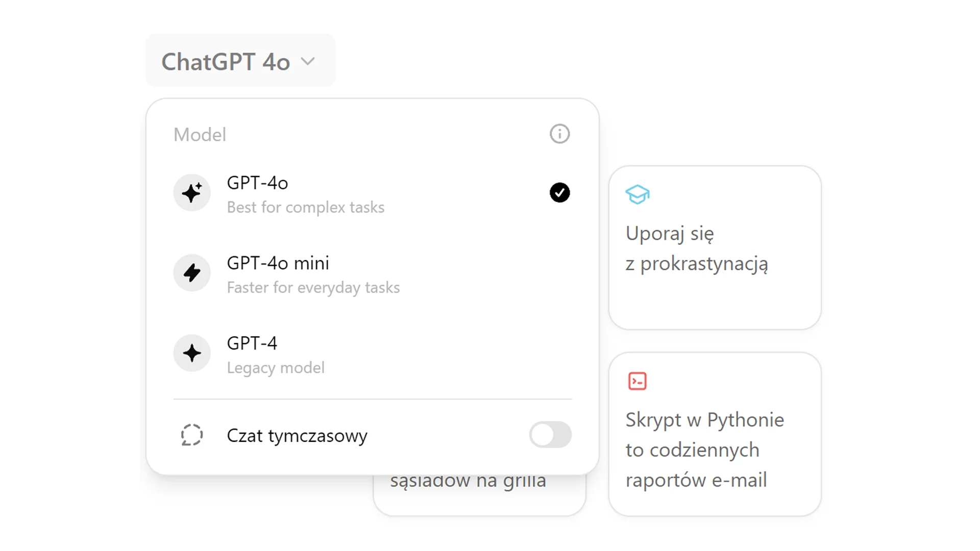The width and height of the screenshot is (980, 551).
Task: Click the 'Model' header label
Action: pyautogui.click(x=200, y=135)
